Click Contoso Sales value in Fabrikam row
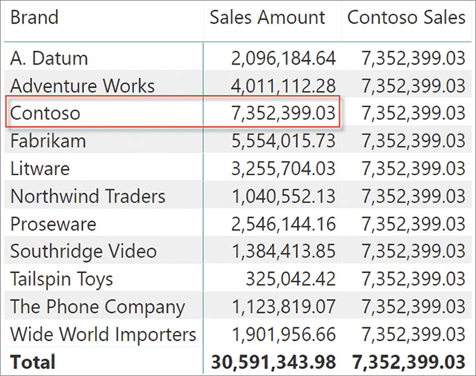Image resolution: width=476 pixels, height=376 pixels. pyautogui.click(x=413, y=141)
